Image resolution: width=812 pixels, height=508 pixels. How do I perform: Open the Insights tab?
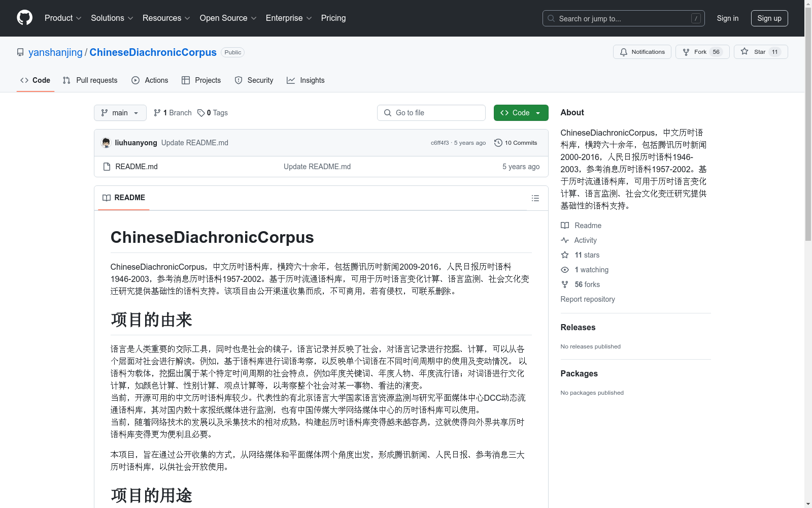click(306, 80)
